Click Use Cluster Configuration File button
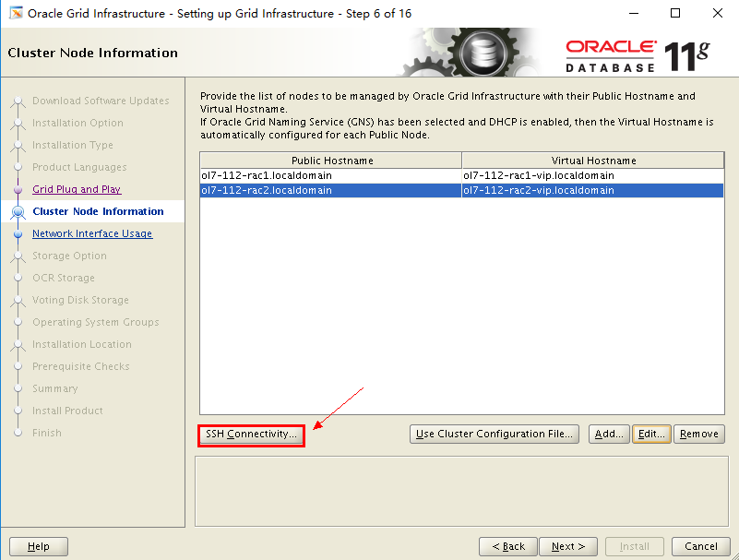Viewport: 739px width, 560px height. [494, 435]
